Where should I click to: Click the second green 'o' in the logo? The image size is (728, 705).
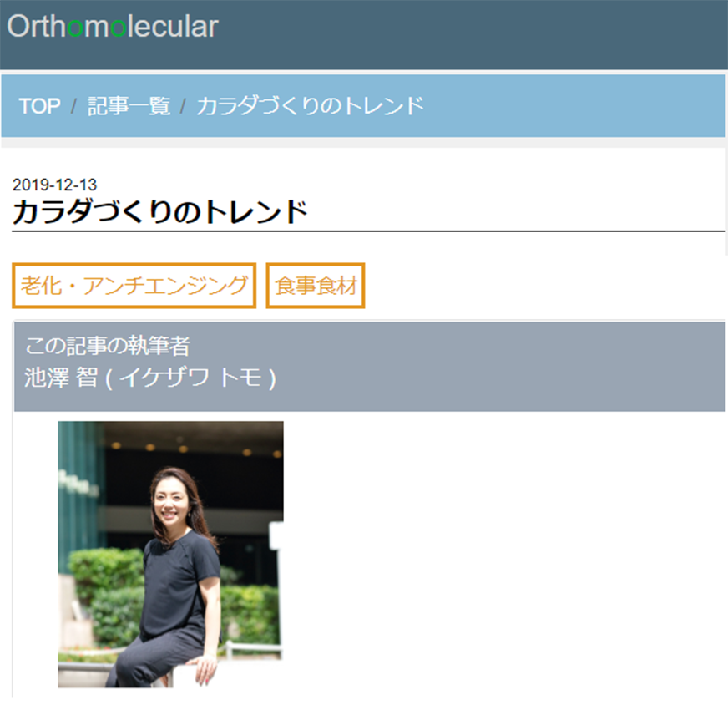coord(118,28)
